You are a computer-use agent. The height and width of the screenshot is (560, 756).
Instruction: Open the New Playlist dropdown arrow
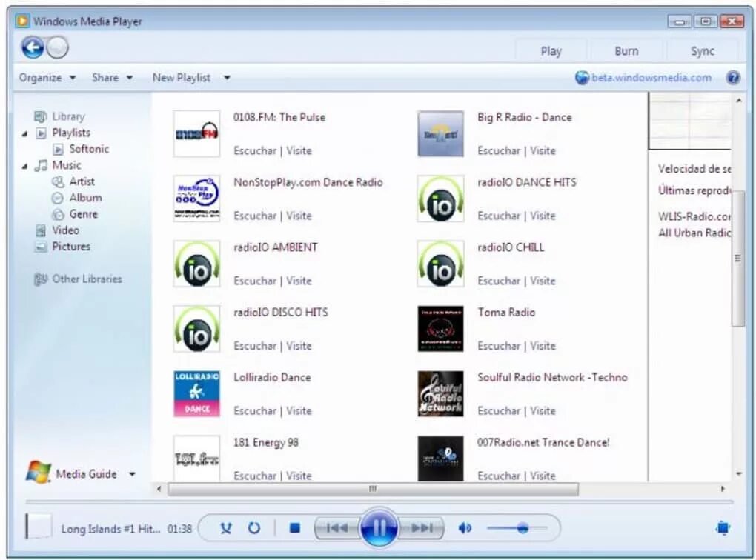click(227, 78)
